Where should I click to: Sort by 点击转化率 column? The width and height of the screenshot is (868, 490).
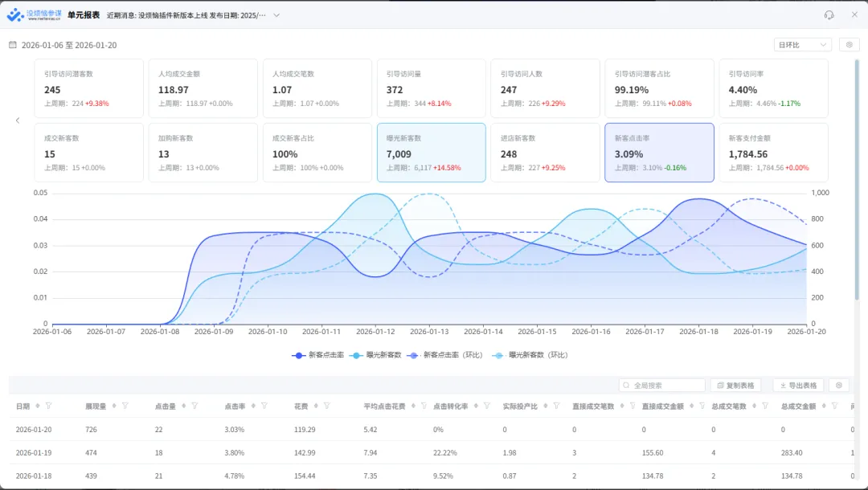[x=476, y=406]
